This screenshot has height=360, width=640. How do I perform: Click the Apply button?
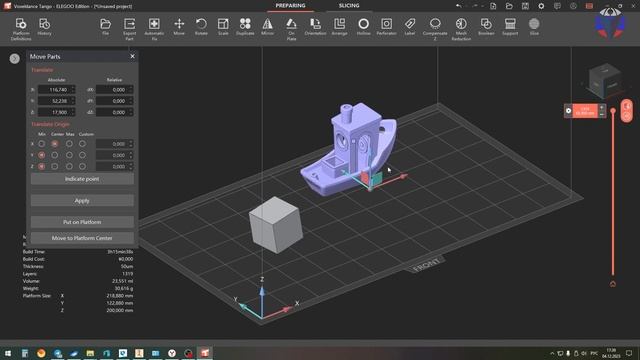[82, 200]
